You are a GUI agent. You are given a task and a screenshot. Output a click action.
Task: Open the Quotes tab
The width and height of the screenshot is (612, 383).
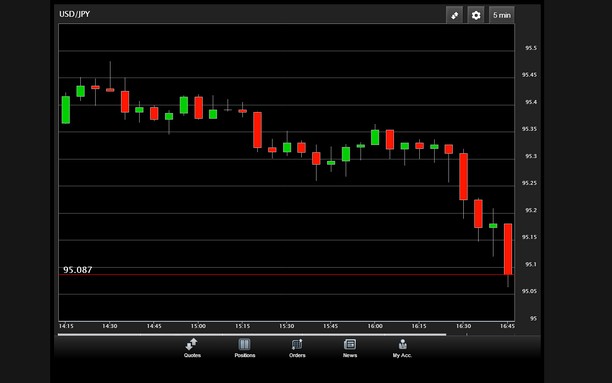coord(192,348)
